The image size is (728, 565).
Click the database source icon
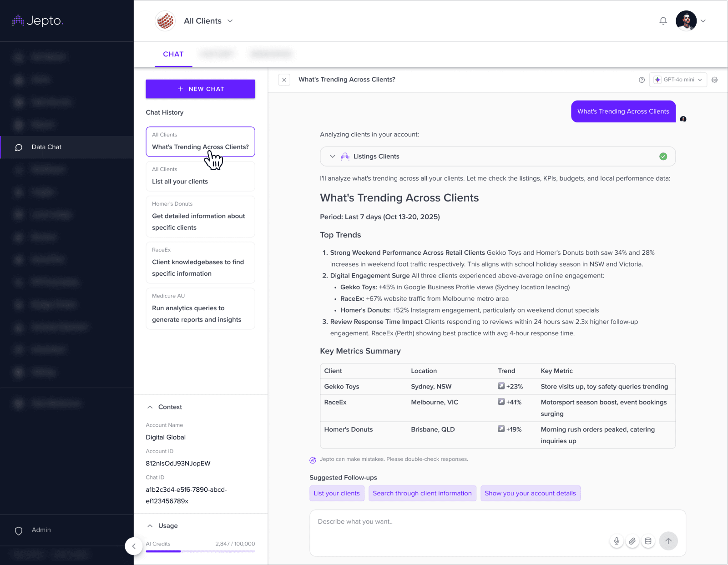[x=648, y=541]
